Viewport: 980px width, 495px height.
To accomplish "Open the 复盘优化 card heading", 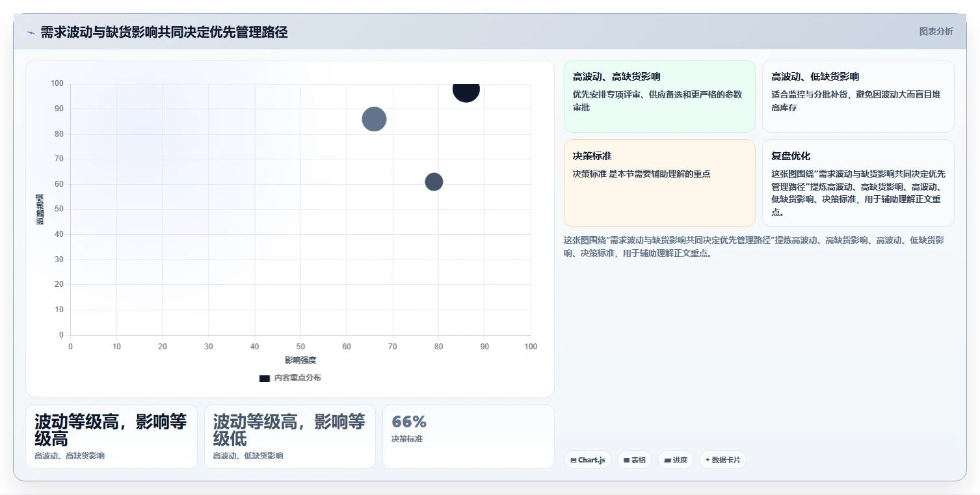I will pyautogui.click(x=791, y=156).
